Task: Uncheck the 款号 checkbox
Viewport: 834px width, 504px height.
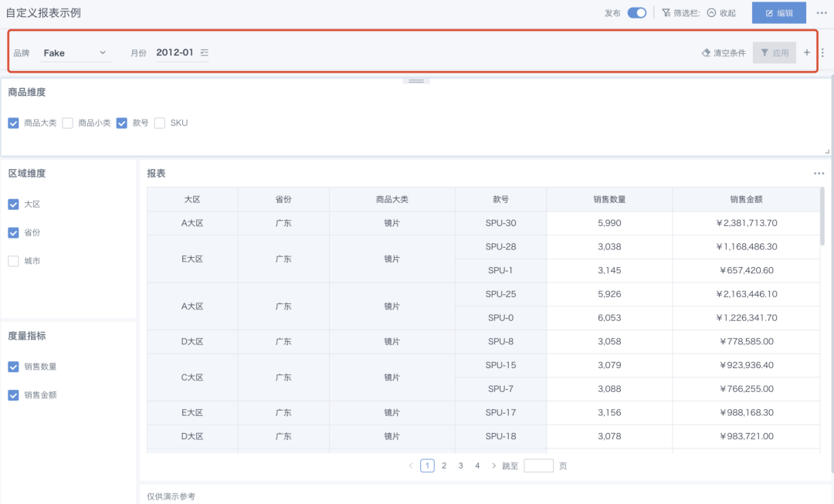Action: click(122, 123)
